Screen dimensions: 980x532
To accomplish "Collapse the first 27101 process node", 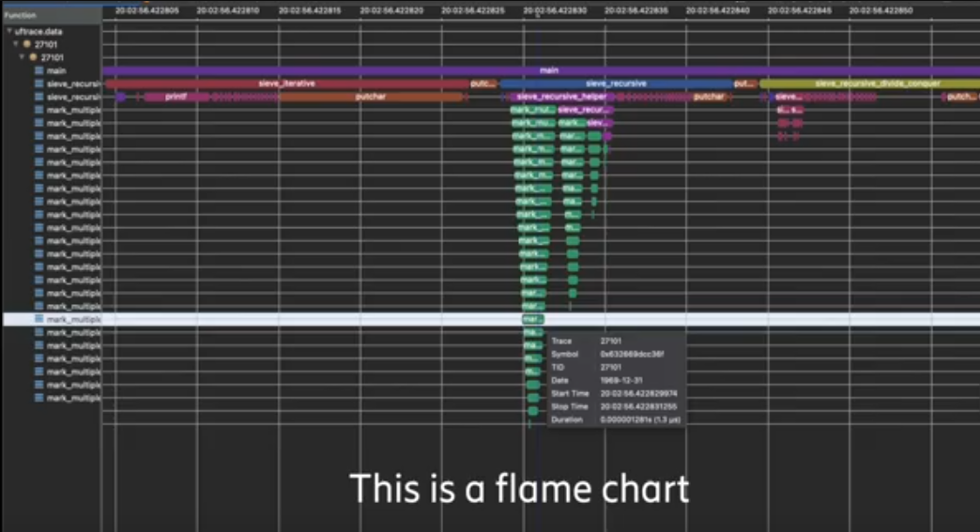I will (x=16, y=44).
